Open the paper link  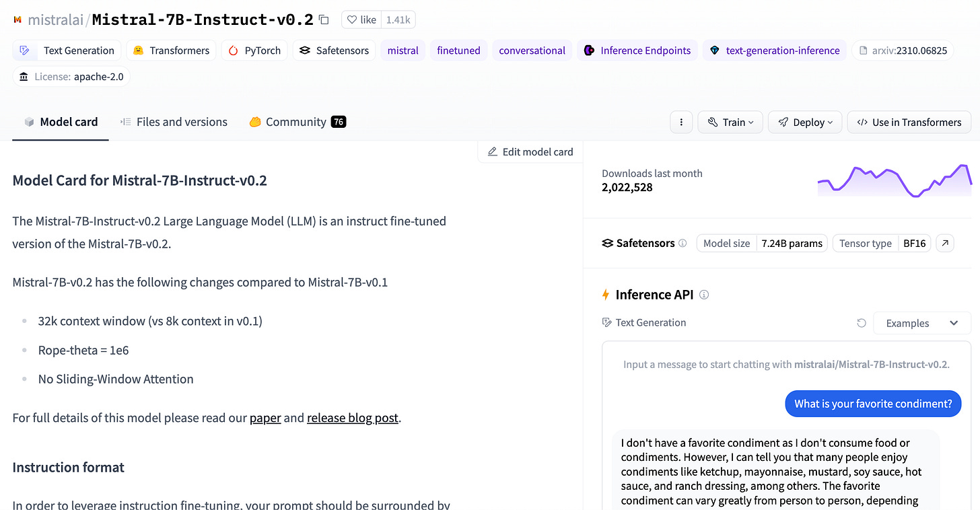point(265,418)
